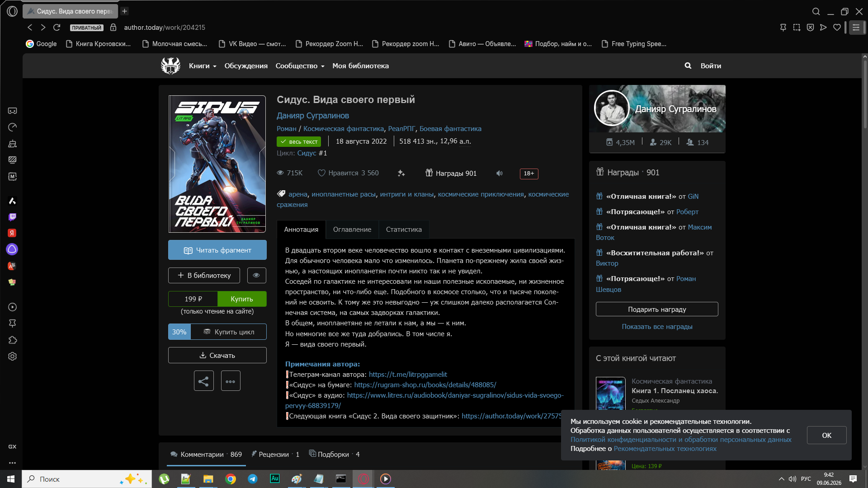Click the Читать фрагмент button
The image size is (868, 488).
(x=217, y=250)
